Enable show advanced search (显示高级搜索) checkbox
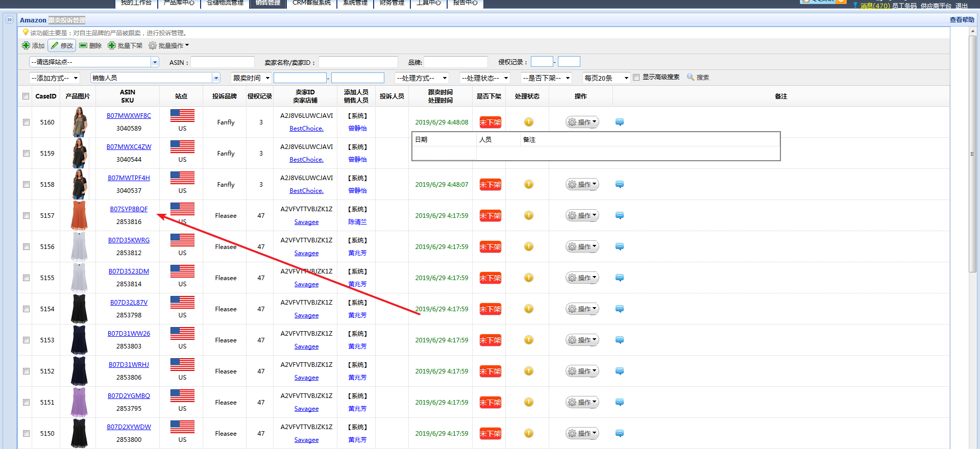The width and height of the screenshot is (980, 449). [636, 77]
